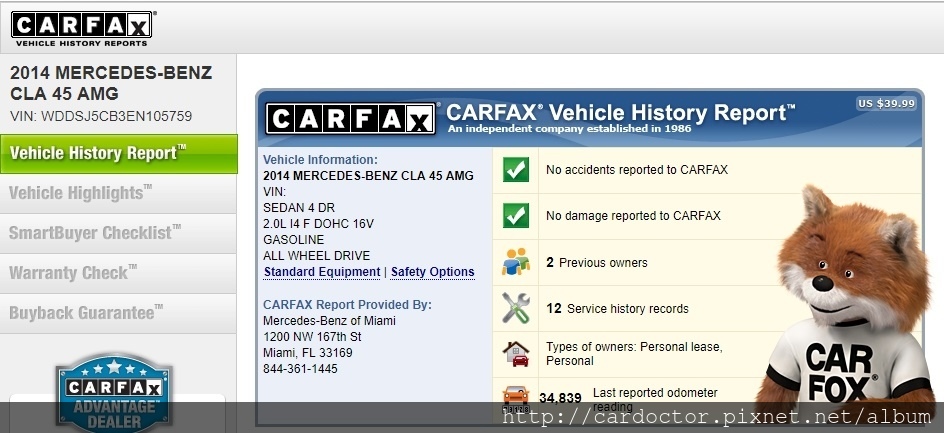The height and width of the screenshot is (433, 944).
Task: Click 'Last reported odometer reading' label
Action: (x=655, y=399)
